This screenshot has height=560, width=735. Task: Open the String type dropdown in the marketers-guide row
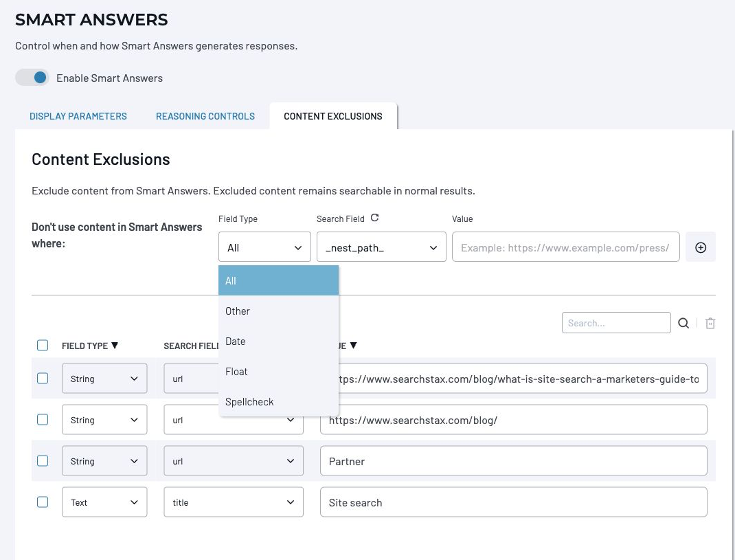(104, 378)
